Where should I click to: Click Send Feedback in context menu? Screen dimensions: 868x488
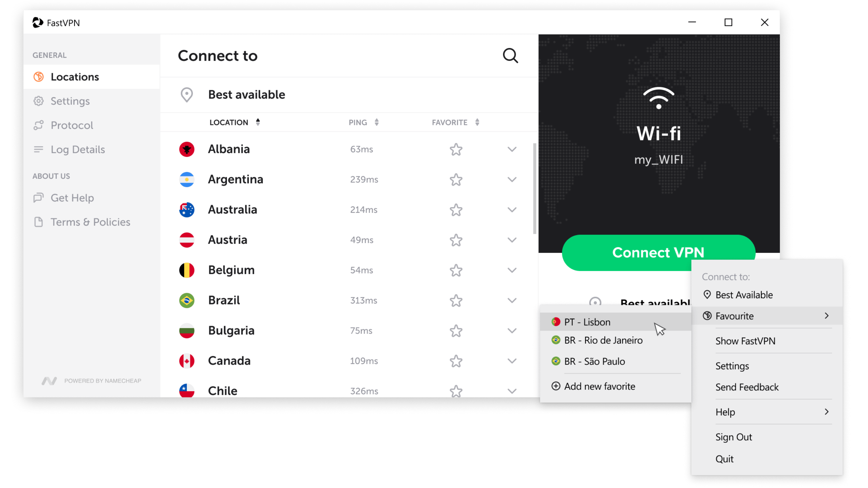pyautogui.click(x=748, y=387)
